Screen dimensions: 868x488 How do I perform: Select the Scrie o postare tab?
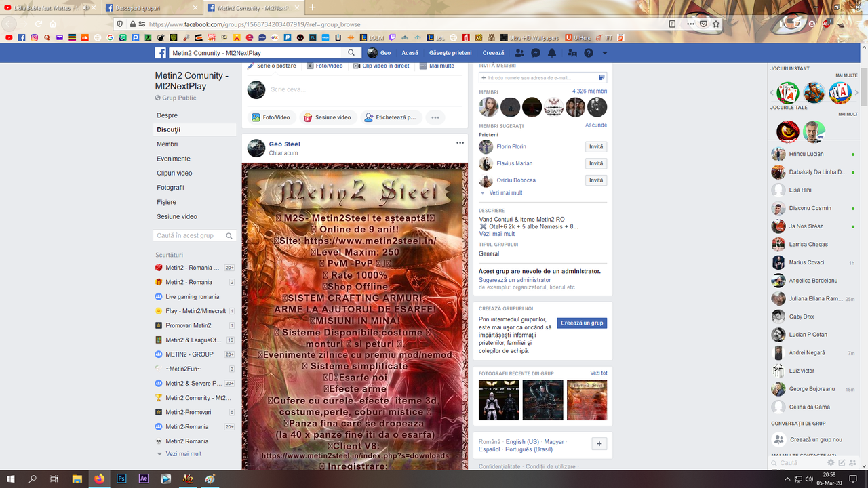(x=272, y=66)
